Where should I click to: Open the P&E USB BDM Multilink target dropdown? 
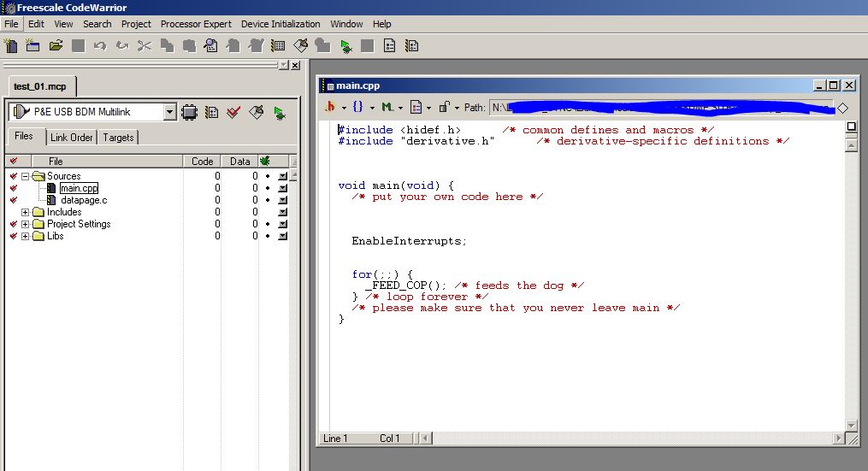click(x=170, y=112)
